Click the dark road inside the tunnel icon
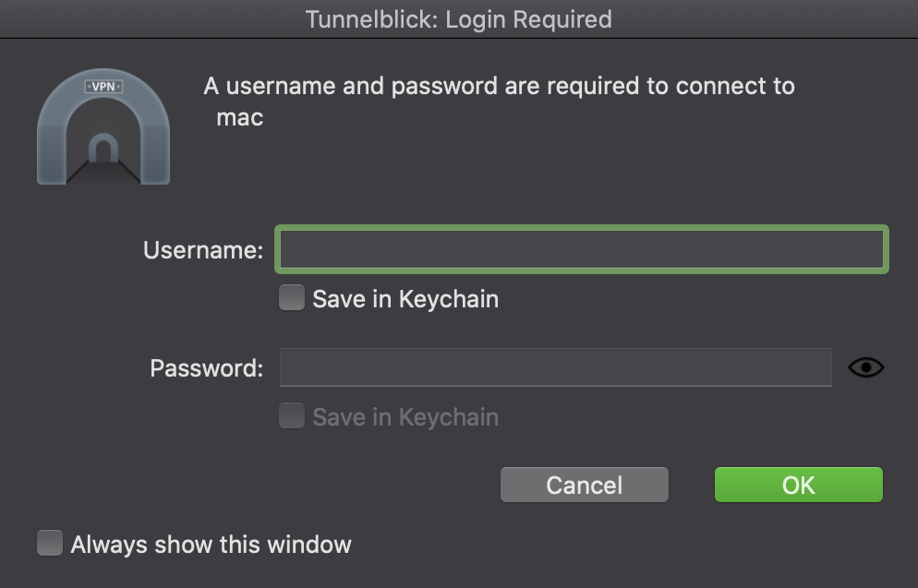918x588 pixels. tap(103, 174)
